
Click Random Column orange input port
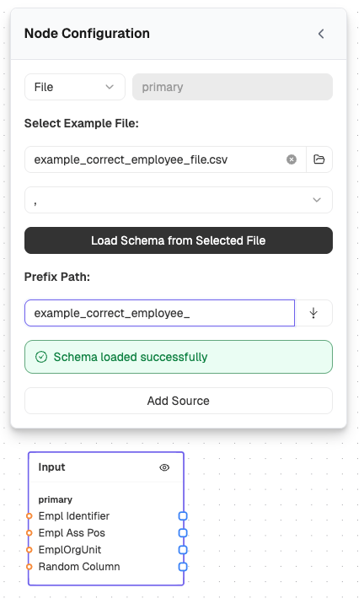[x=29, y=567]
